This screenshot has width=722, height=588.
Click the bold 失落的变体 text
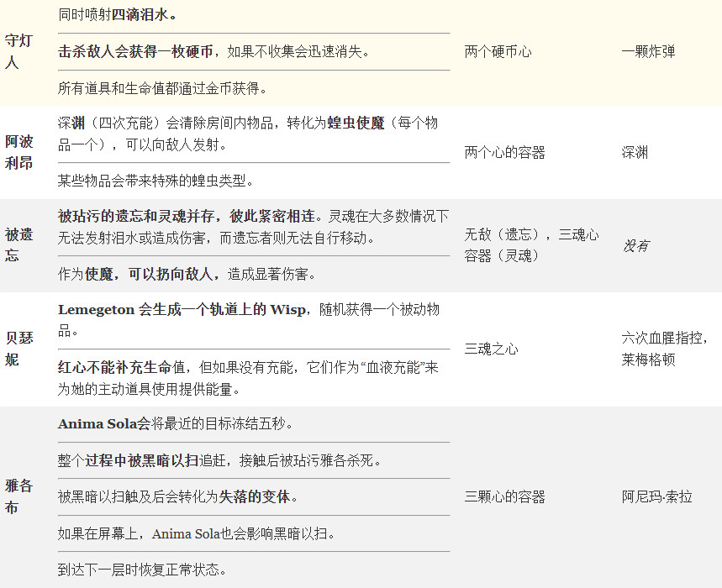point(255,496)
